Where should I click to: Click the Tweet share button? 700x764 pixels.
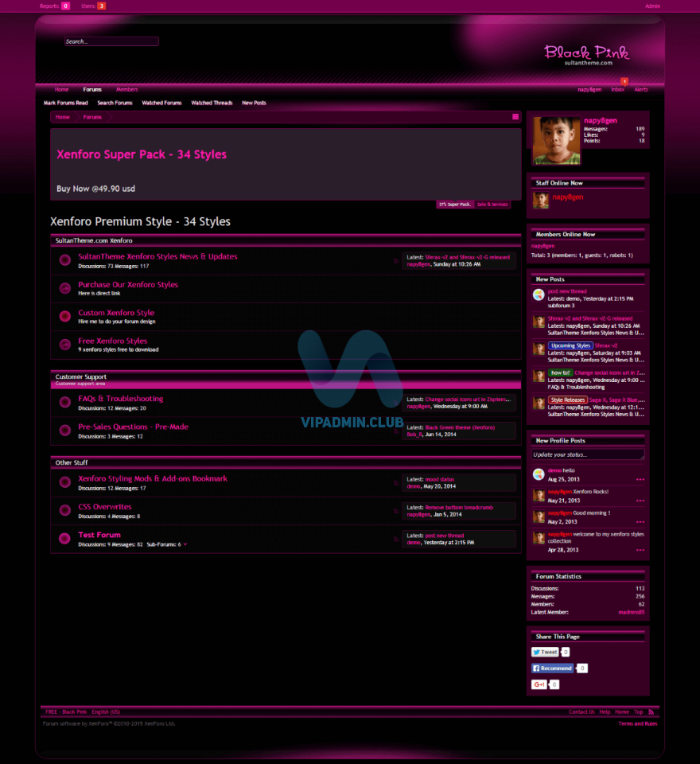545,652
